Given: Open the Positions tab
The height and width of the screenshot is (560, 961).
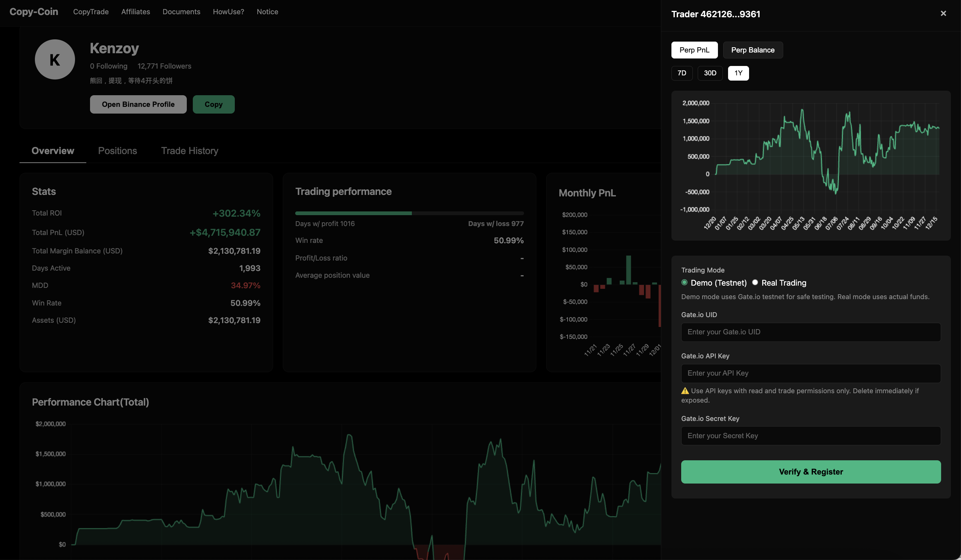Looking at the screenshot, I should click(x=117, y=151).
